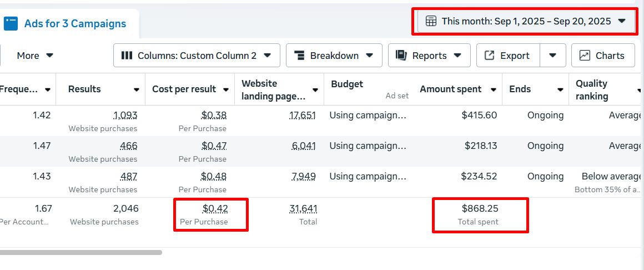Click the Export button

pyautogui.click(x=508, y=56)
